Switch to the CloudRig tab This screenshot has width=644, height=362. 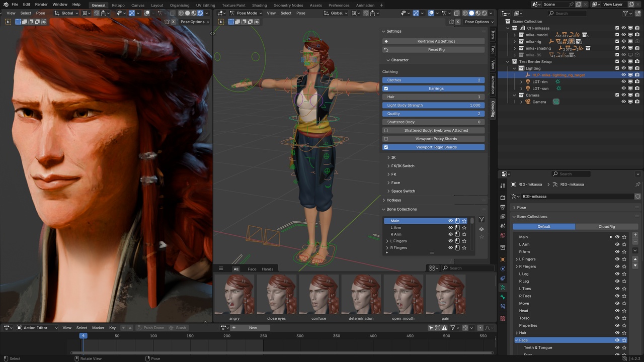606,226
